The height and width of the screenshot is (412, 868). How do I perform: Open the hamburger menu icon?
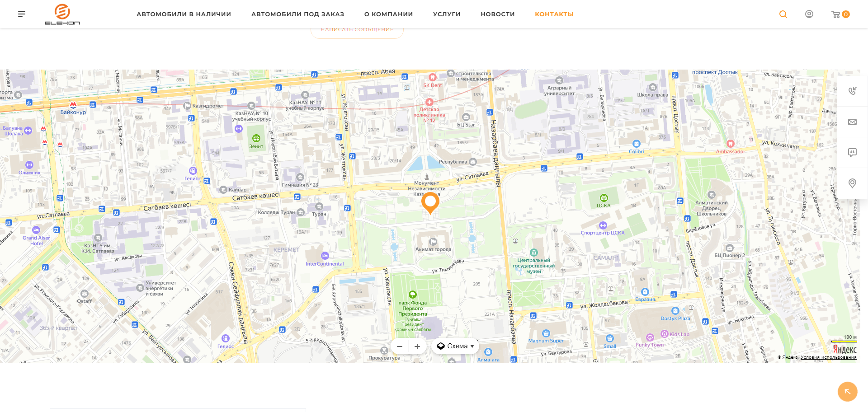click(22, 14)
